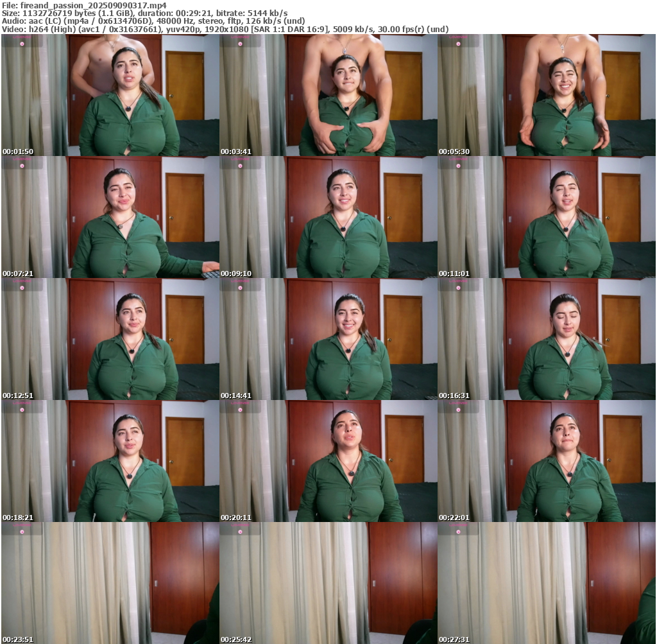Open the frame stamped 00:03:41
Screen dimensions: 657x644
coord(328,95)
